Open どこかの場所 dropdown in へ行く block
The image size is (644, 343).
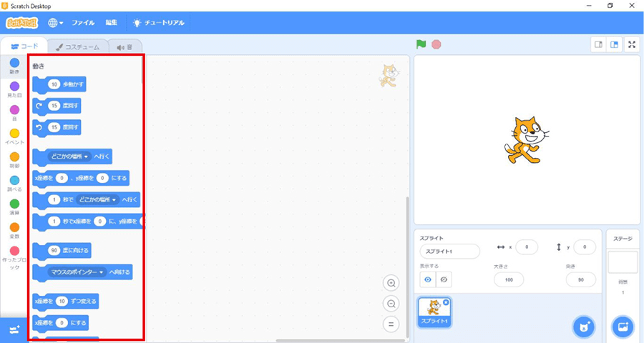(69, 156)
